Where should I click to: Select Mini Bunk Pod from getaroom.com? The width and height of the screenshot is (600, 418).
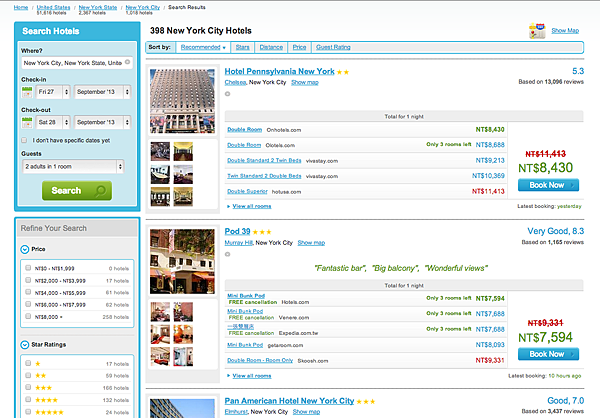coord(245,345)
